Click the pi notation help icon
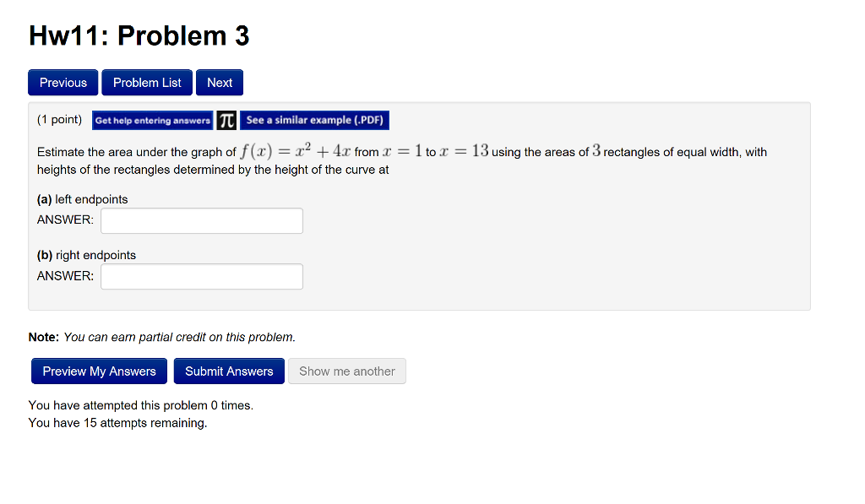 pos(225,120)
